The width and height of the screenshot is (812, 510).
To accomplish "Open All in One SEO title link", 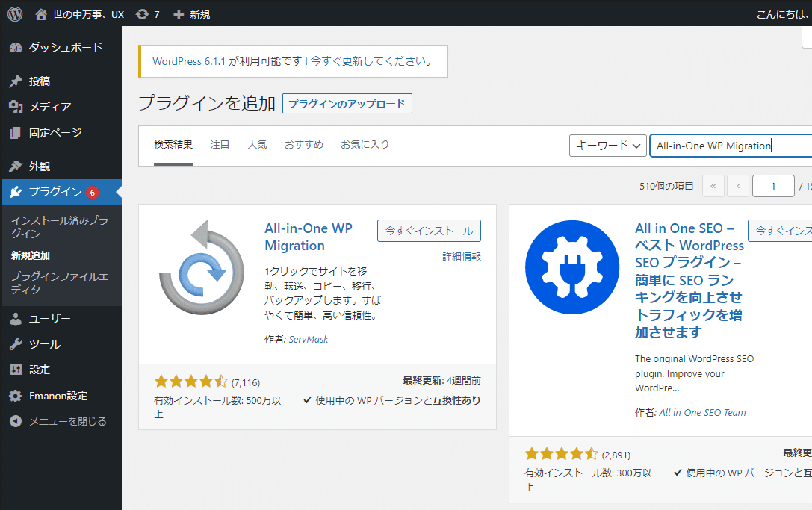I will [689, 280].
